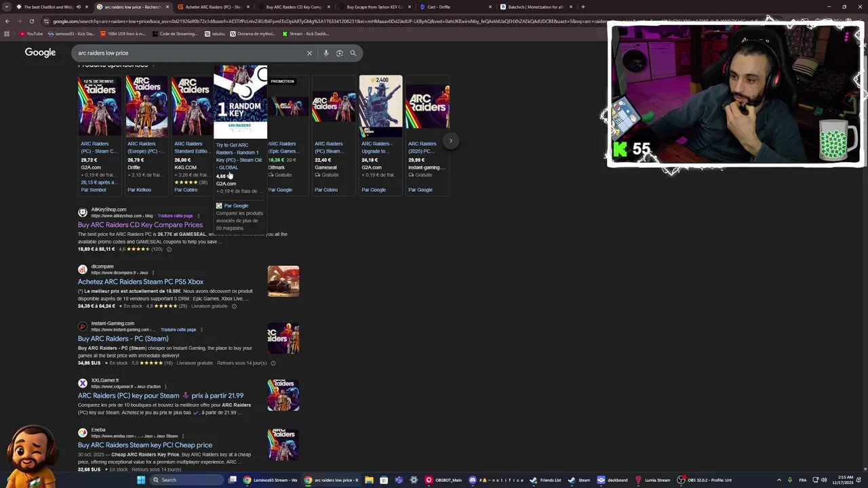Open Instant-gaming ARC Raiders (2025) product

(x=427, y=135)
